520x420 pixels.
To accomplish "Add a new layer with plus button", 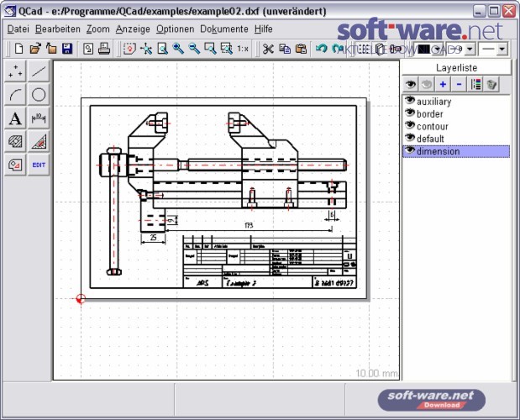I will (x=443, y=85).
